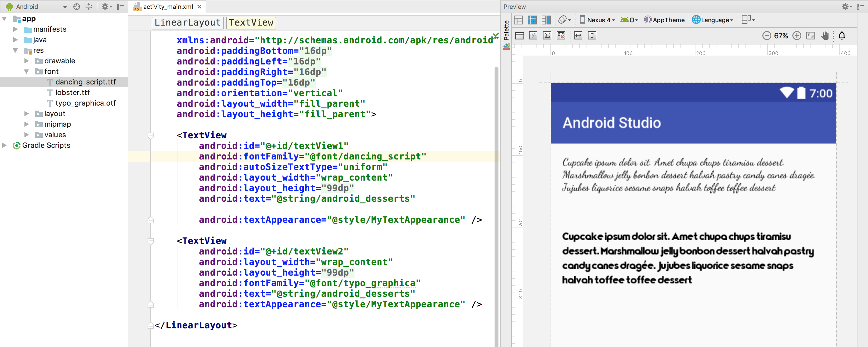868x347 pixels.
Task: Switch to the LinearLayout tab
Action: point(186,22)
